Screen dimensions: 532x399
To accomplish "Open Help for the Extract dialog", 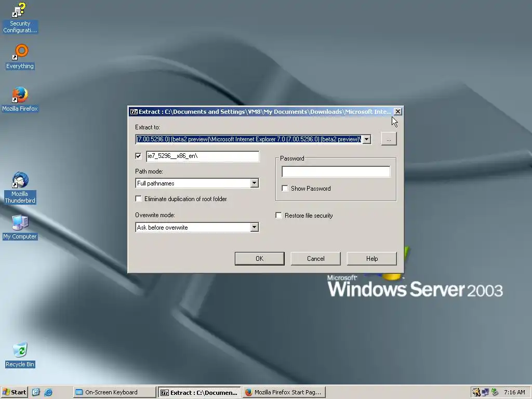I will pos(372,259).
